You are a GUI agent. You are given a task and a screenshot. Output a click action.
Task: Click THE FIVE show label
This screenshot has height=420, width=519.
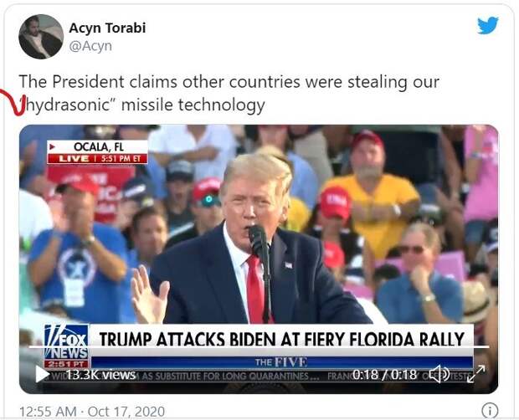[281, 362]
